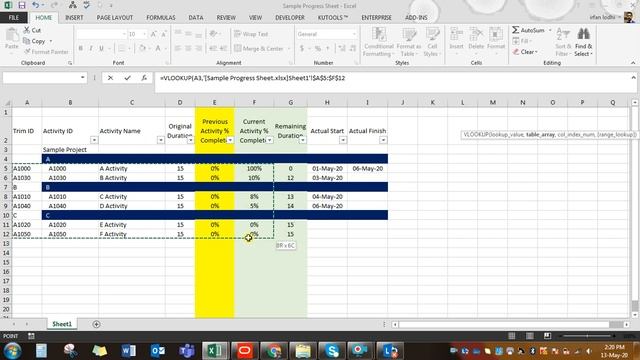Open Actual Finish filter dropdown
The width and height of the screenshot is (640, 360).
(x=383, y=140)
